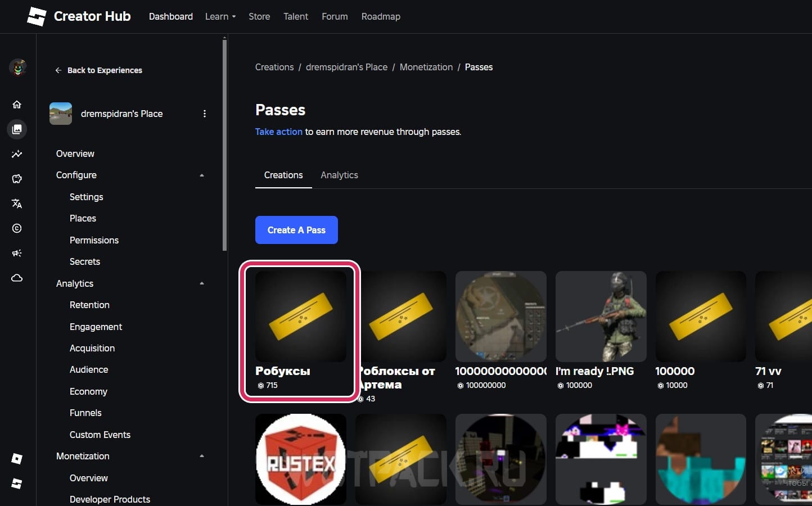Open Retention analytics
The width and height of the screenshot is (812, 506).
point(89,305)
